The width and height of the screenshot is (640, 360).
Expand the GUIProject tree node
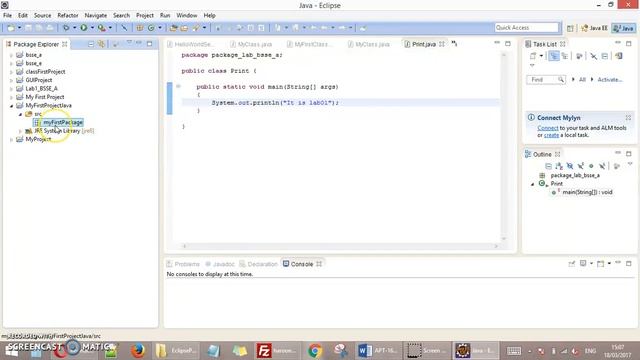[x=11, y=80]
